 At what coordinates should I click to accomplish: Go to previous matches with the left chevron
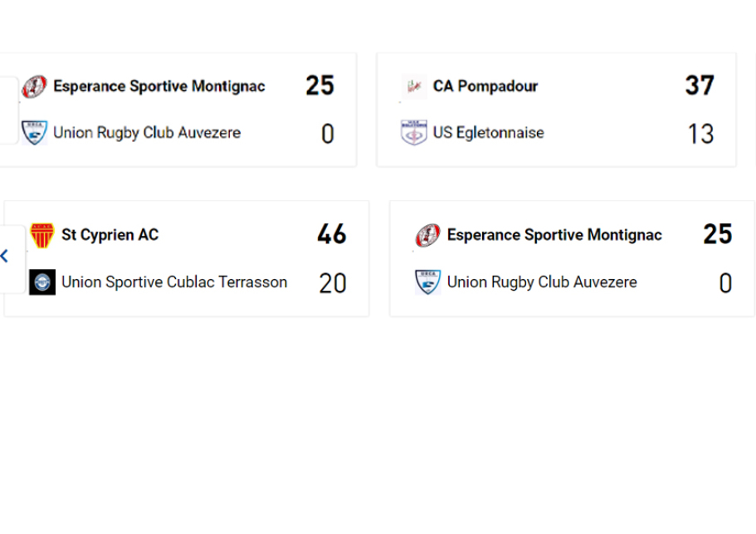tap(5, 256)
